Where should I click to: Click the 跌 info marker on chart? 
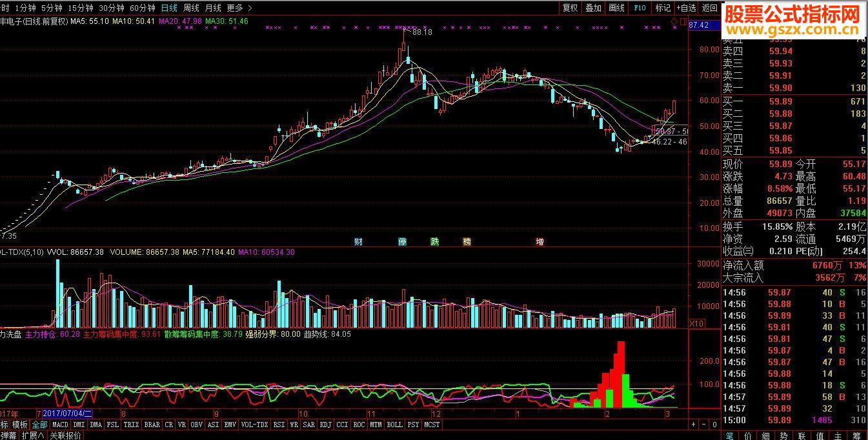click(435, 242)
